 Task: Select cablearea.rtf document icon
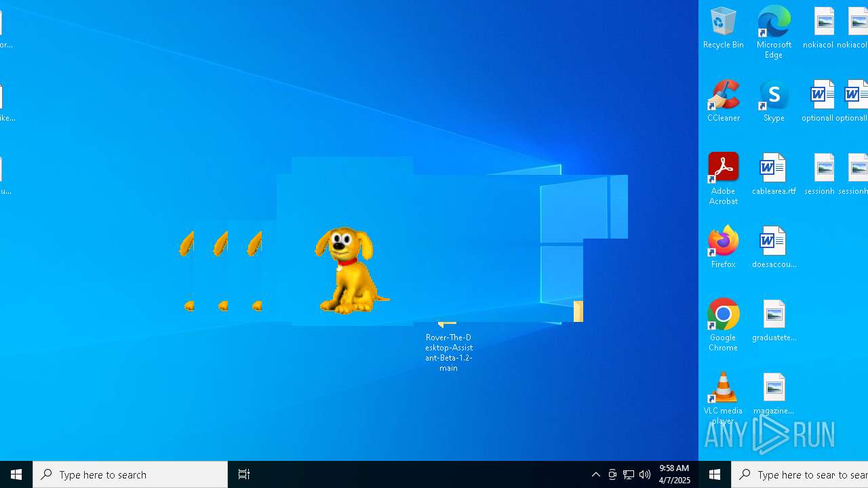[774, 175]
